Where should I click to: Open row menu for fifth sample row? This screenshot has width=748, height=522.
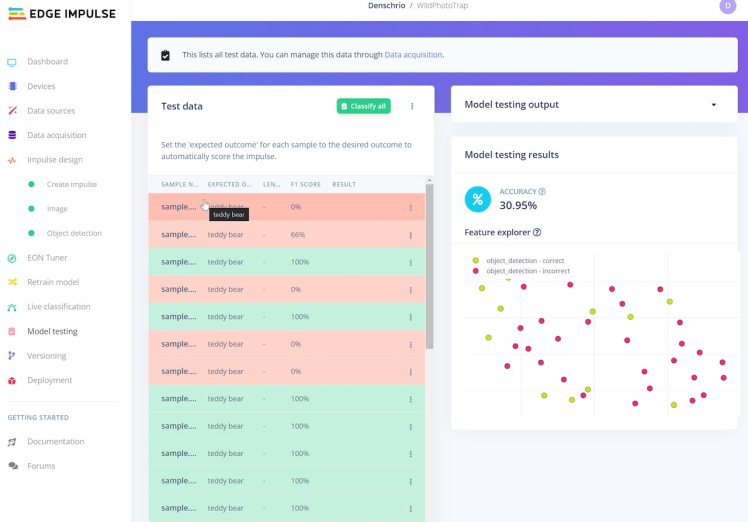point(411,317)
